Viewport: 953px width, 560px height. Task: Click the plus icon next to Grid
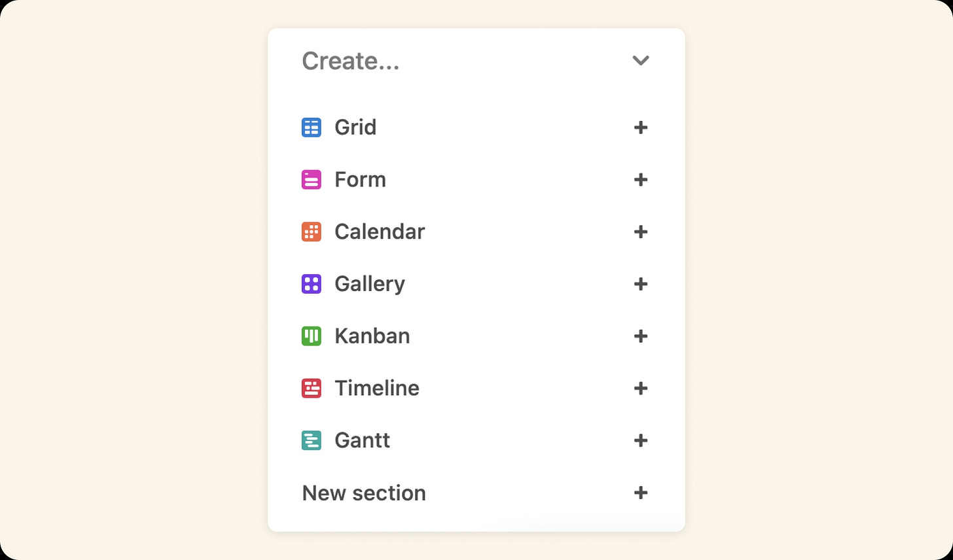(x=641, y=127)
